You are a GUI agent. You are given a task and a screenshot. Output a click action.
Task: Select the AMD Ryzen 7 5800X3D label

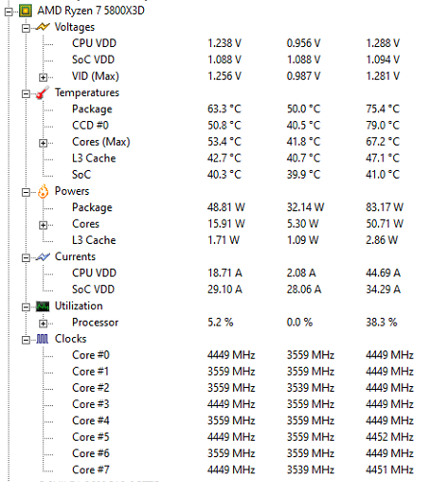pyautogui.click(x=91, y=11)
